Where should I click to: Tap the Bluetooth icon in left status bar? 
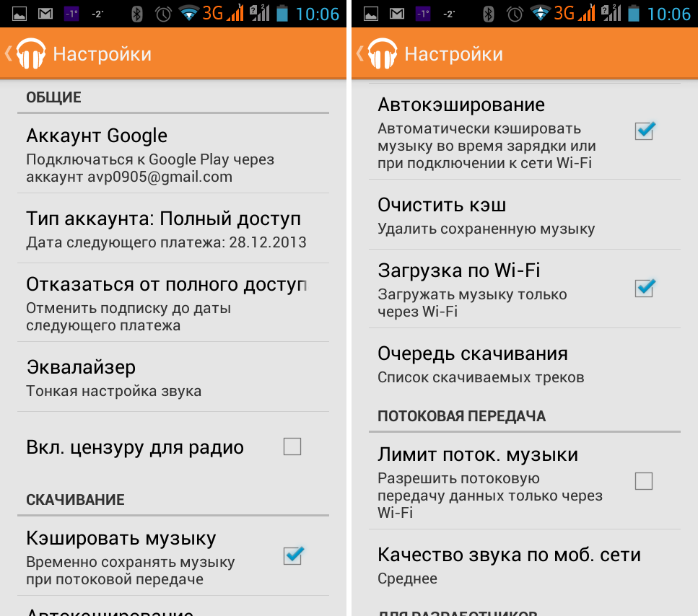[136, 14]
